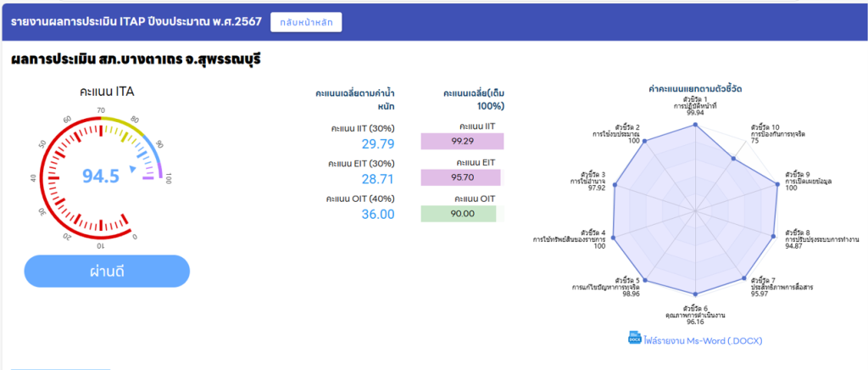Viewport: 868px width, 370px height.
Task: Click radar point for ตัวชี้วัด 6 คุณภาพการดำเนินงาน
Action: coord(696,294)
